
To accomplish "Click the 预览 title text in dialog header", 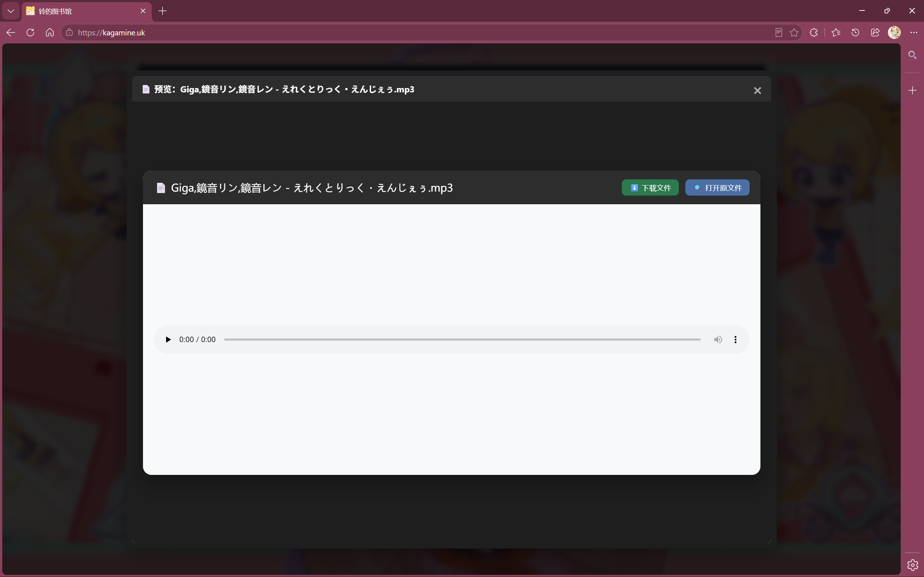I will point(284,89).
